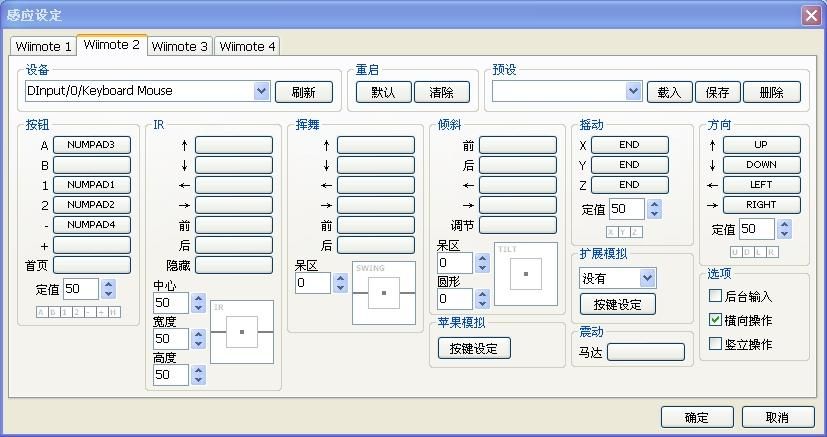The image size is (827, 437).
Task: Click the 摇动 X mapping END
Action: coord(630,145)
